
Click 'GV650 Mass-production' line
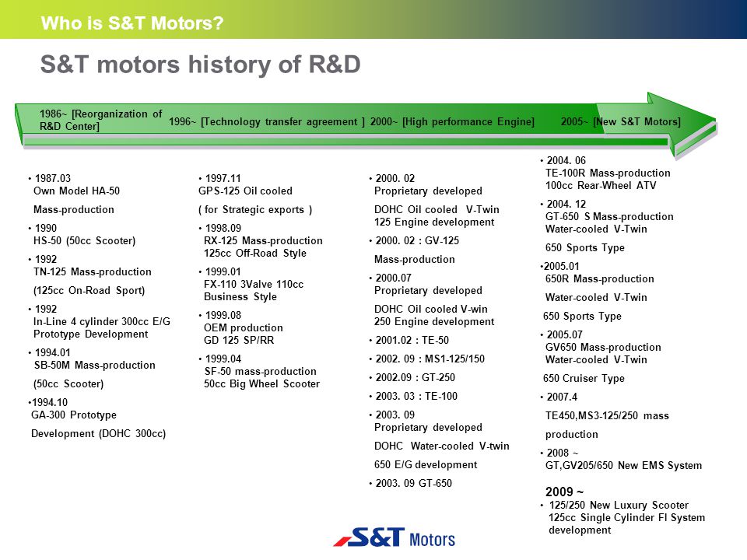(603, 348)
